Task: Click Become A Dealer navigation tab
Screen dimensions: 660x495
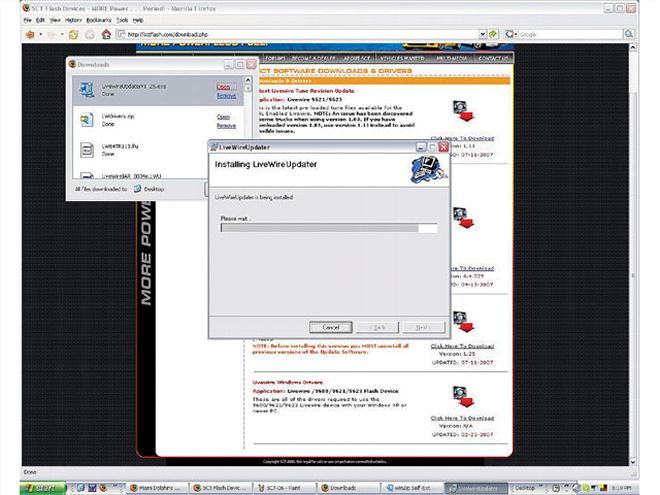Action: tap(314, 58)
